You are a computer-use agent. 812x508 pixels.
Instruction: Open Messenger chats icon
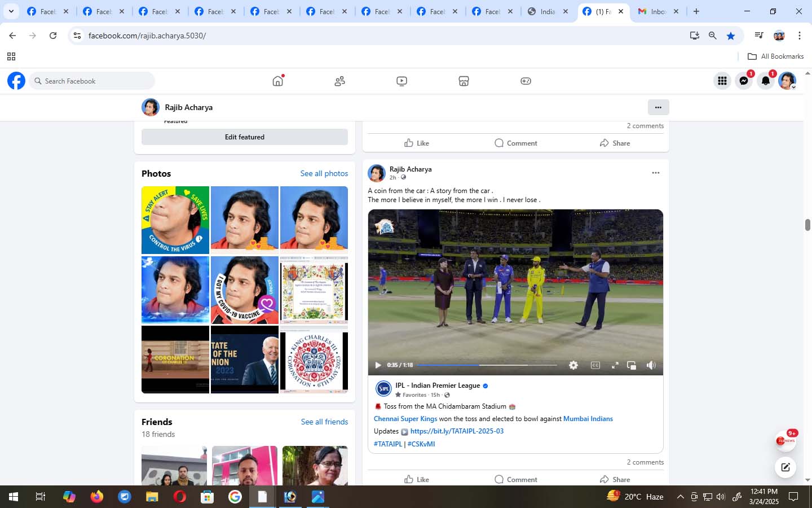click(x=744, y=81)
